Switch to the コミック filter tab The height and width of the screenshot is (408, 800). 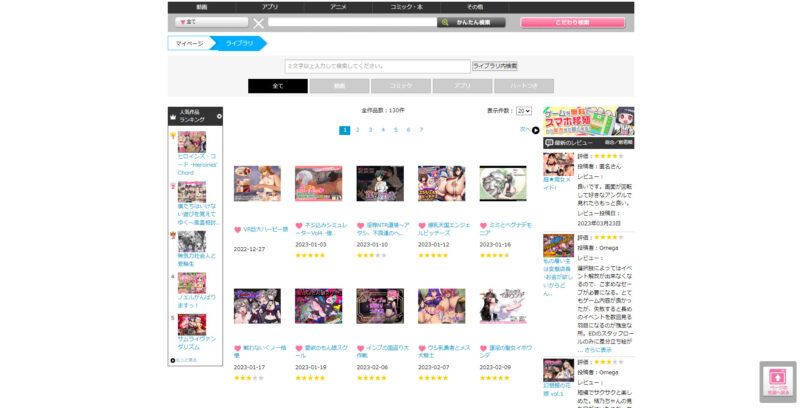pos(400,86)
